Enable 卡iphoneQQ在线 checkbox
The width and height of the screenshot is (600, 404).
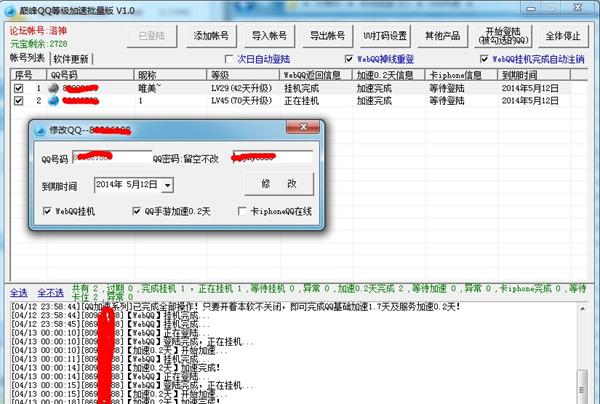coord(242,211)
